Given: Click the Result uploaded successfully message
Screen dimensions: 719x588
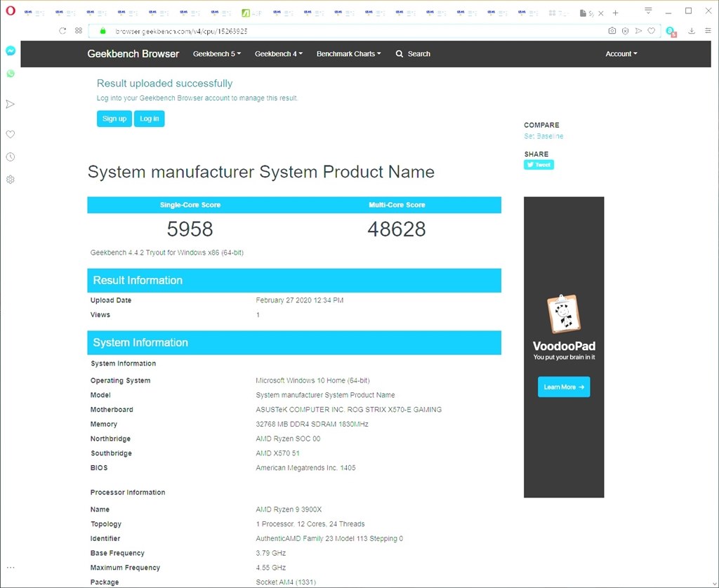Looking at the screenshot, I should point(164,83).
